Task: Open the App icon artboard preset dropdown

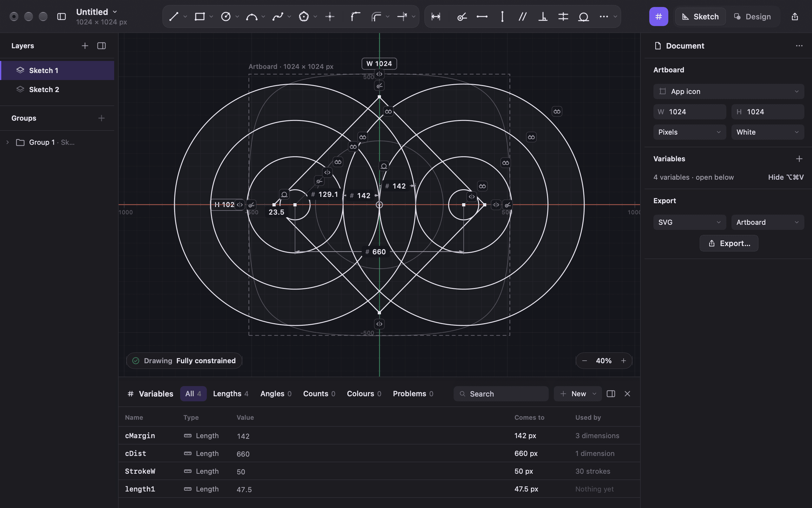Action: pyautogui.click(x=729, y=91)
